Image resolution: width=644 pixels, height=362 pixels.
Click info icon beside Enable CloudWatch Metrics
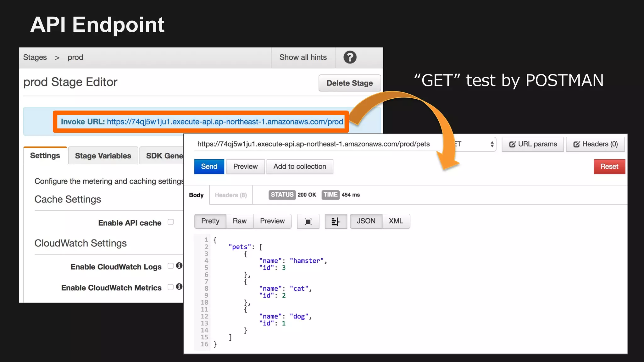(x=179, y=287)
